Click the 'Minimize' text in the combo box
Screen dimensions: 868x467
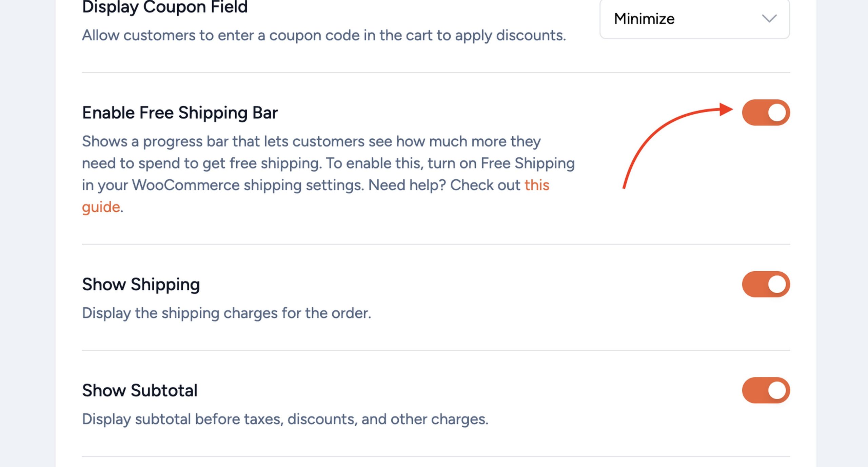644,19
